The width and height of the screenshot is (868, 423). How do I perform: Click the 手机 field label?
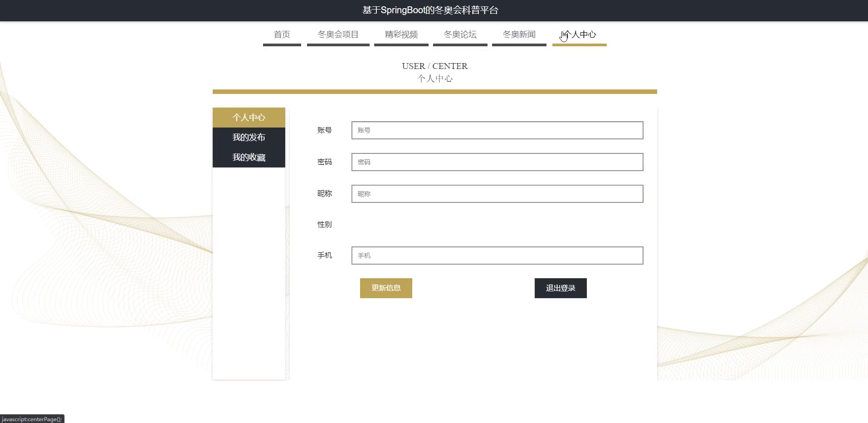click(325, 256)
